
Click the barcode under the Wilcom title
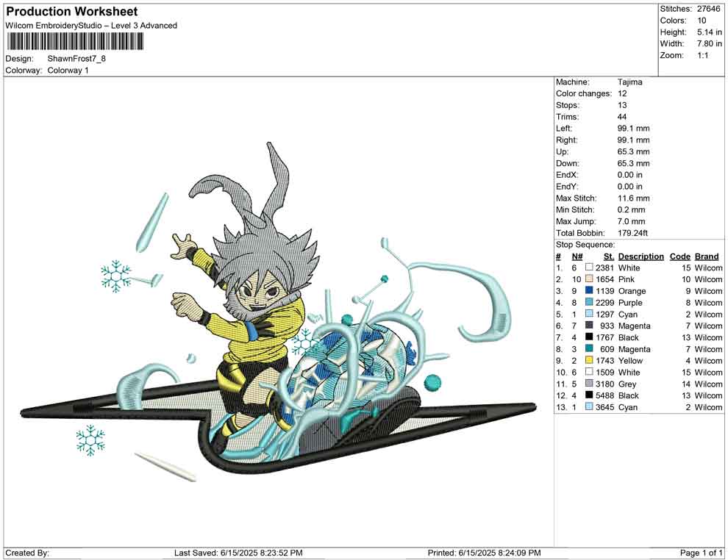coord(75,42)
